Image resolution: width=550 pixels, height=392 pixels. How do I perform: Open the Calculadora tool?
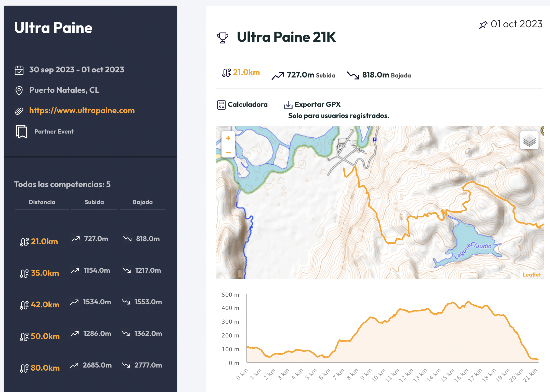(247, 104)
